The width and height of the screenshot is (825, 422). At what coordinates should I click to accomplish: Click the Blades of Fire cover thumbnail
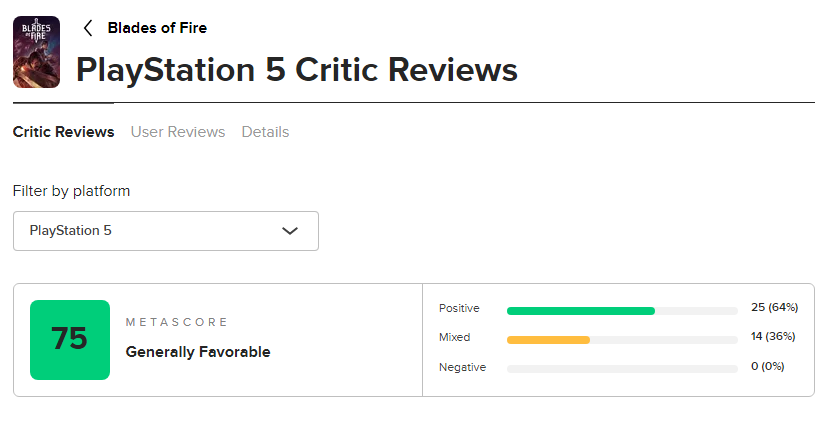(x=36, y=52)
